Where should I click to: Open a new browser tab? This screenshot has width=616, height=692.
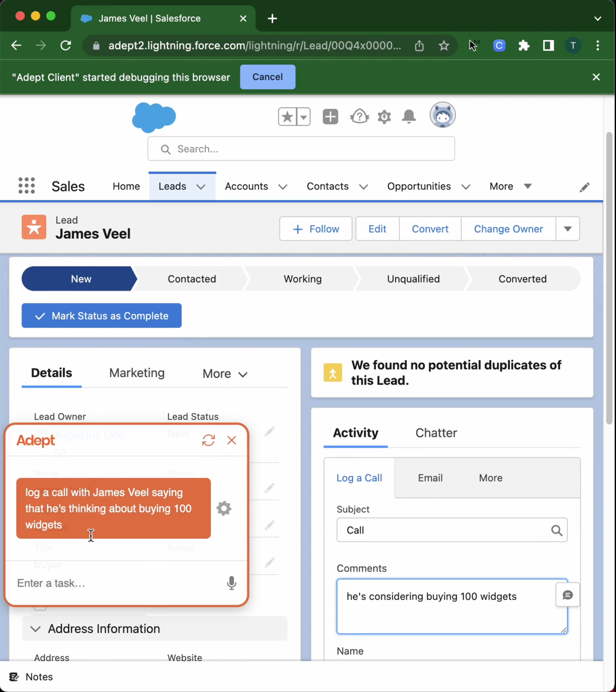tap(272, 18)
